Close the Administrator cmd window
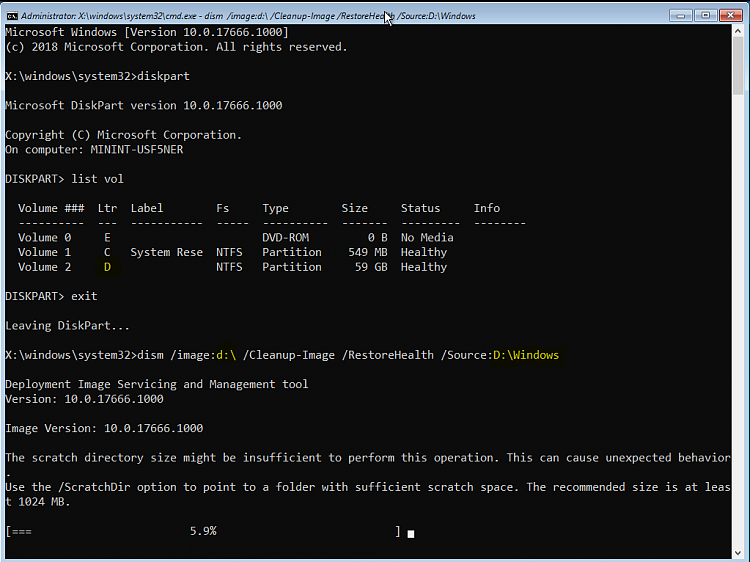Screen dimensions: 750x562 coord(729,15)
